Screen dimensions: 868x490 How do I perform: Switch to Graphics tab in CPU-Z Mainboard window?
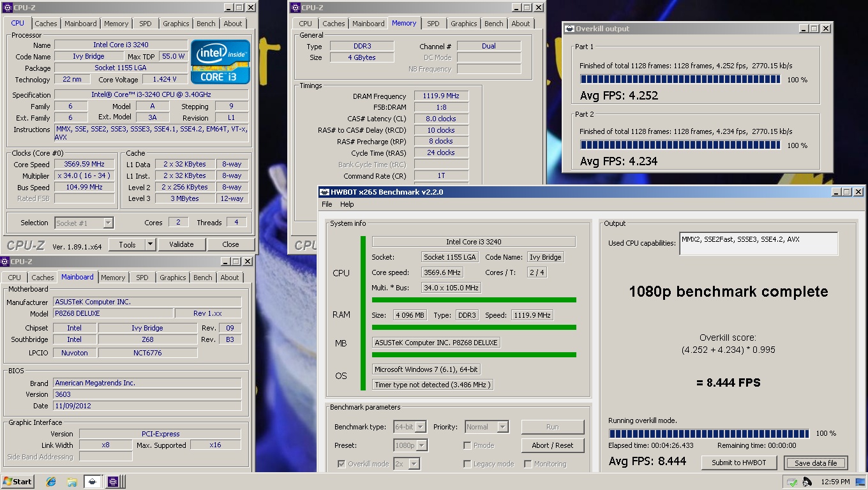173,278
